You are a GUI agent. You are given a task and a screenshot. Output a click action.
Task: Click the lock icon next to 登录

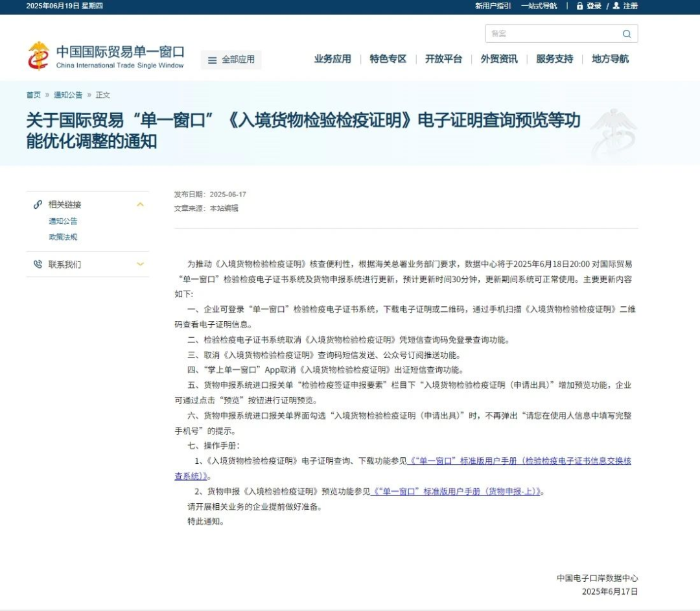click(x=579, y=6)
